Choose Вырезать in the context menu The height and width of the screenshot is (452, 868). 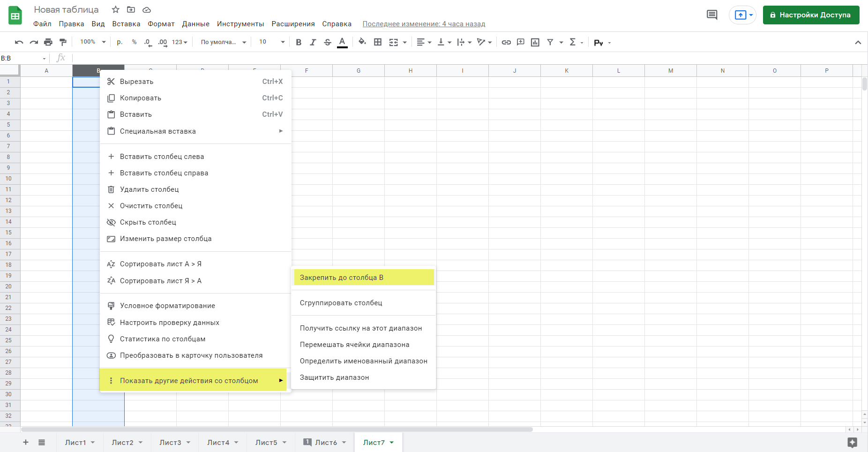tap(195, 82)
